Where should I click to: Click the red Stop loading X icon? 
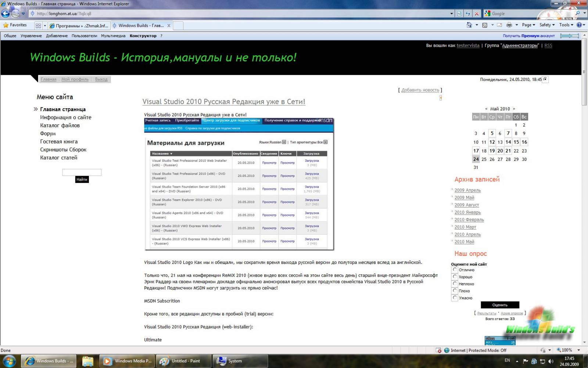pyautogui.click(x=477, y=14)
